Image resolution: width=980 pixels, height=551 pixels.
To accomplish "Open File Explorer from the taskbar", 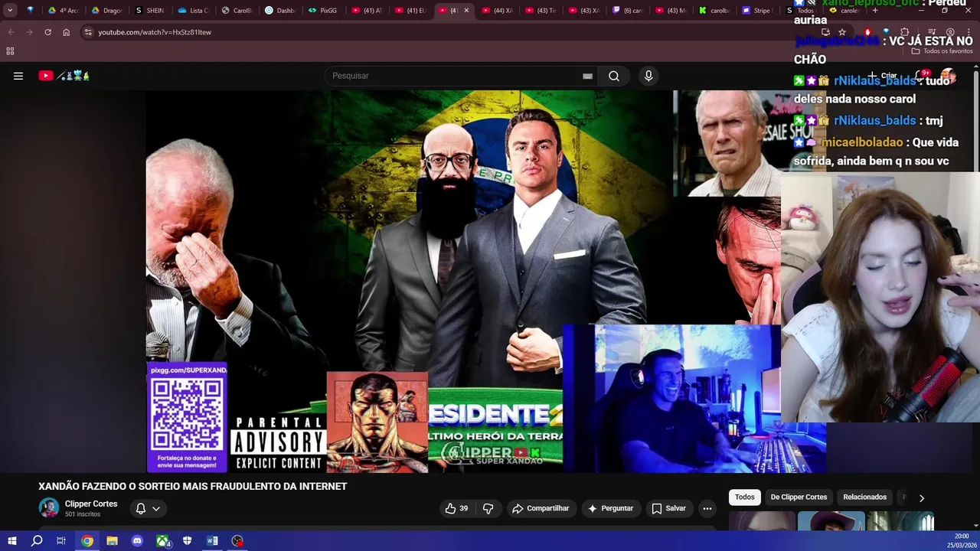I will click(x=112, y=541).
